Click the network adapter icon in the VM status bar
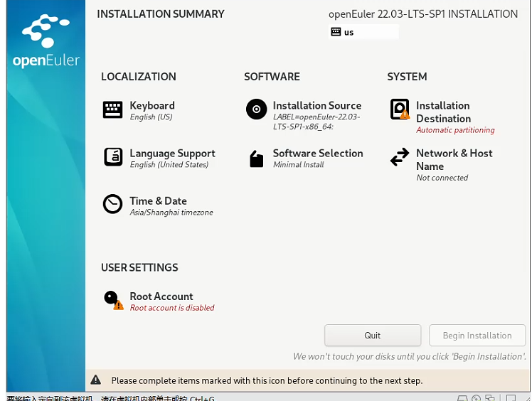This screenshot has height=401, width=532. (x=489, y=398)
